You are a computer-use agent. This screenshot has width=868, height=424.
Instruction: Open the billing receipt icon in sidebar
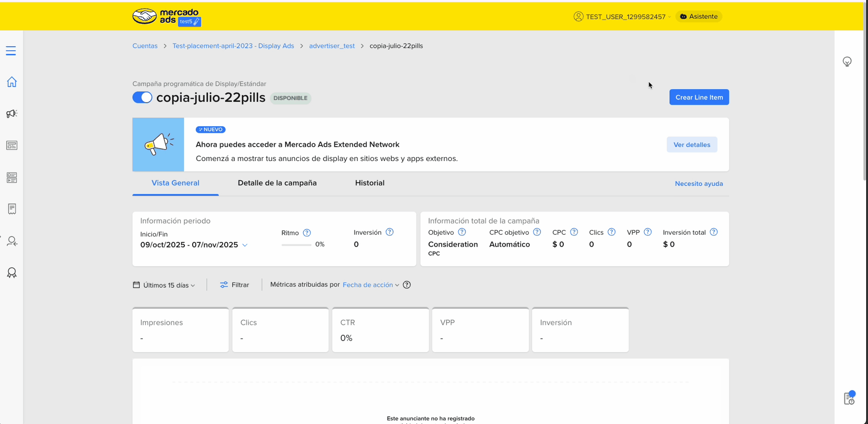[12, 209]
